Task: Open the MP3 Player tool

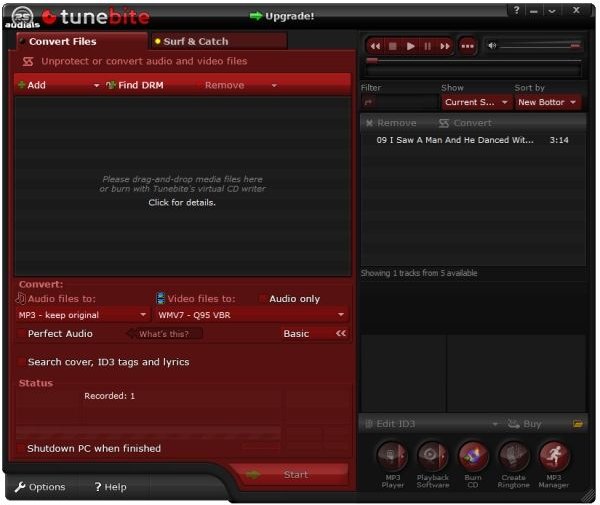Action: (392, 464)
